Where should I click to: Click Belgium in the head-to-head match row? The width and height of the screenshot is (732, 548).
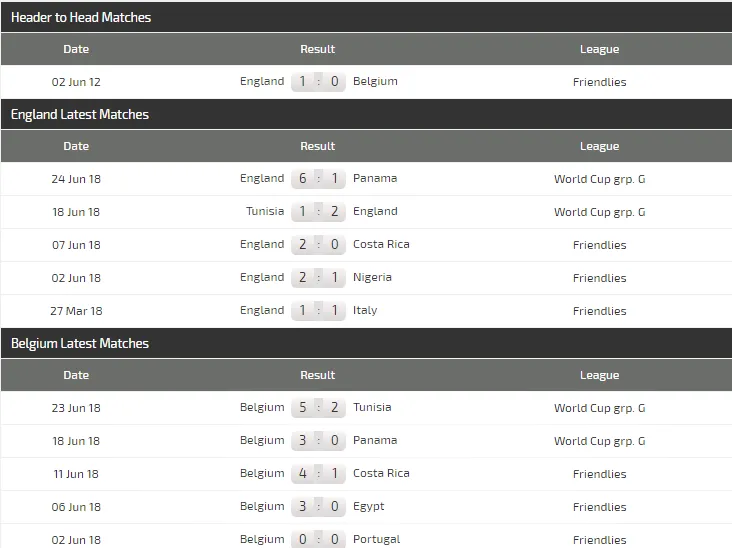pyautogui.click(x=375, y=82)
